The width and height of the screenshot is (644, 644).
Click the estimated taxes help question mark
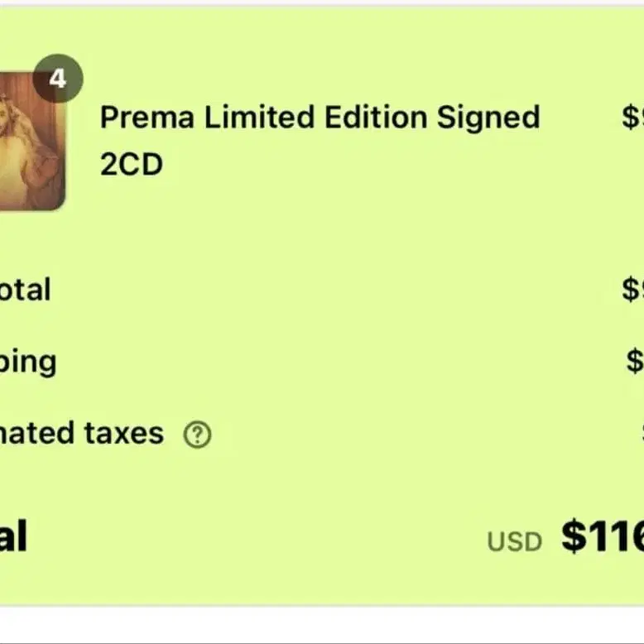pos(197,435)
